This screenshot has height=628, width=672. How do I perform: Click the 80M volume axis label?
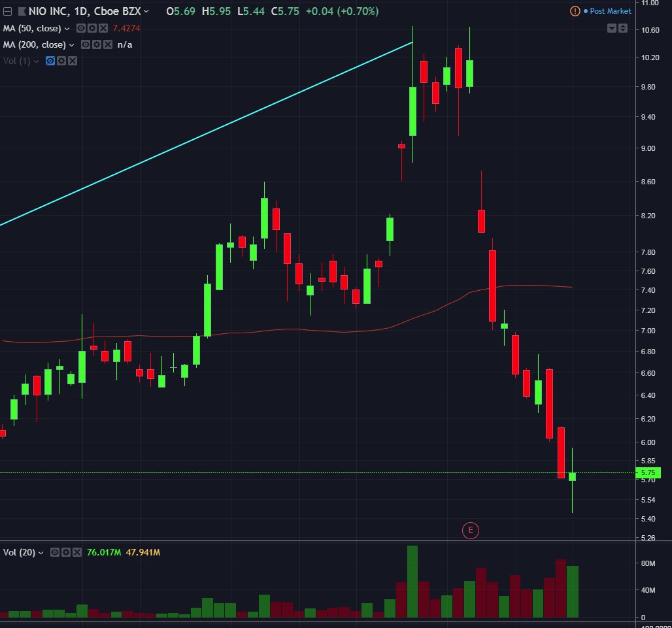(648, 563)
